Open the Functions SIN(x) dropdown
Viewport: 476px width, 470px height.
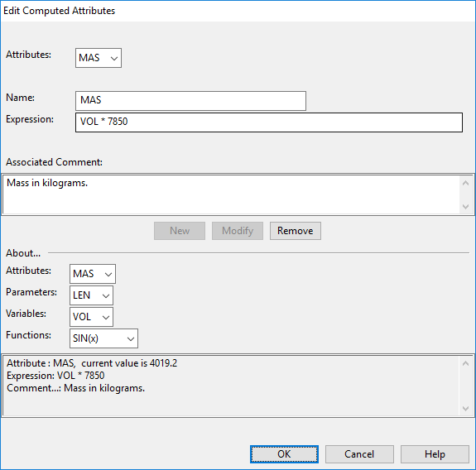tap(103, 338)
